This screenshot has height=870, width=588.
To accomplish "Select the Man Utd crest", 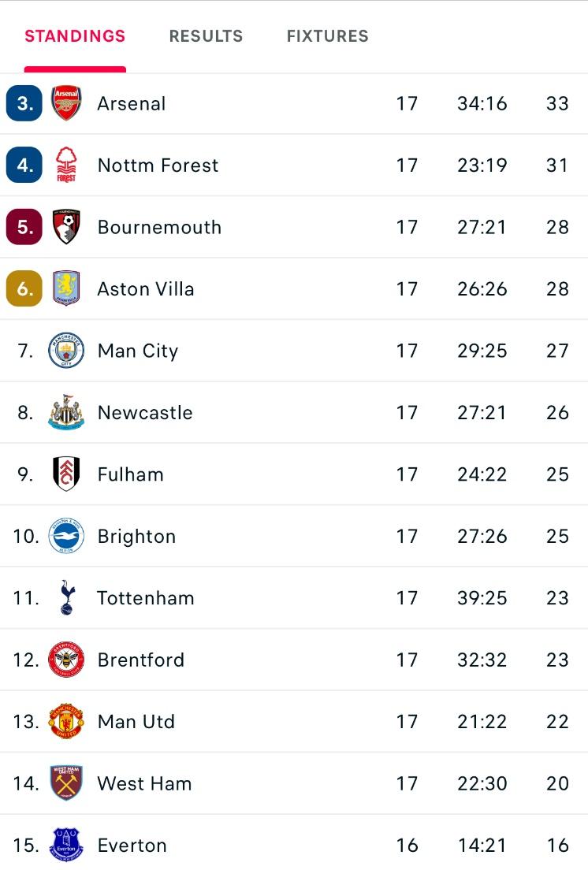I will pos(66,721).
